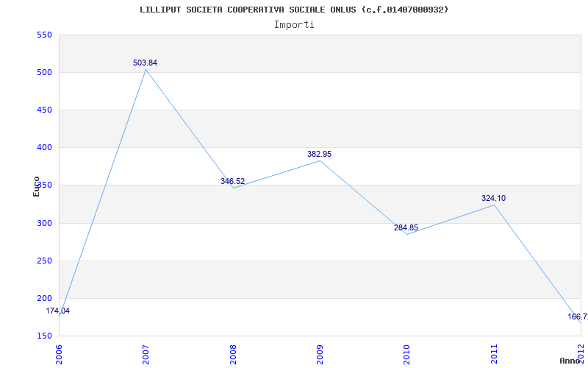Click the 2011 x-axis label
The image size is (588, 368).
[494, 354]
